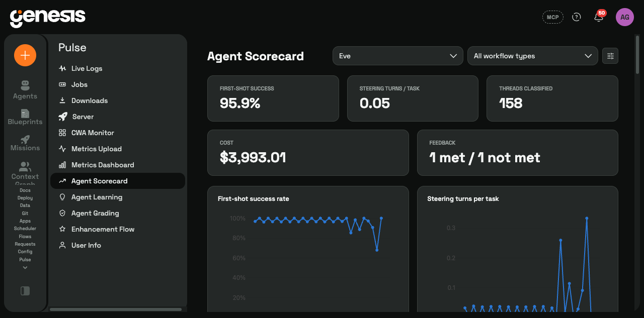Go to Downloads page
This screenshot has width=644, height=318.
[x=118, y=100]
